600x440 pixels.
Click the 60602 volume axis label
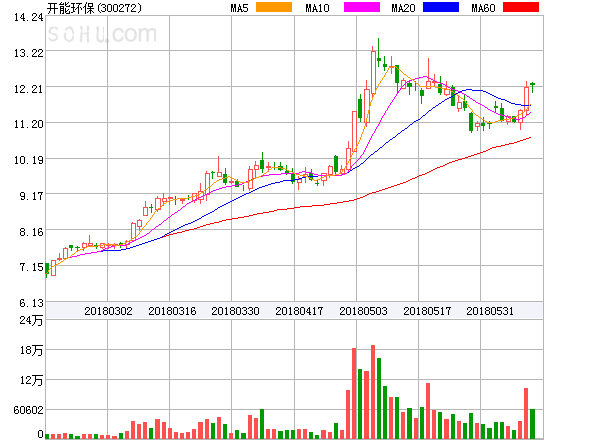pyautogui.click(x=28, y=410)
